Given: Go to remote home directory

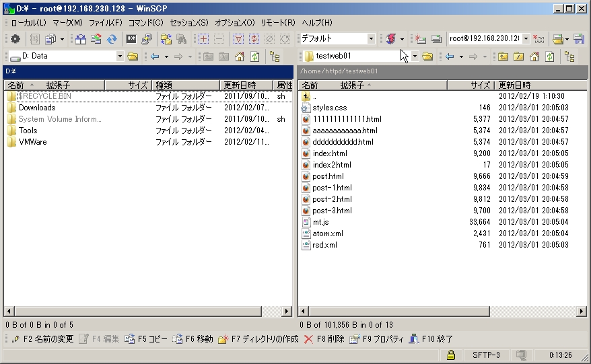Looking at the screenshot, I should 534,57.
